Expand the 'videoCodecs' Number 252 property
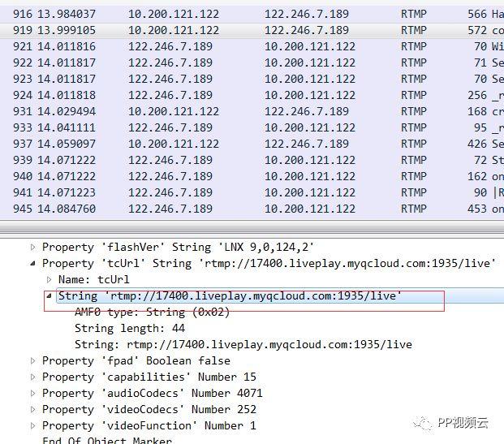The width and height of the screenshot is (504, 444). [x=33, y=409]
